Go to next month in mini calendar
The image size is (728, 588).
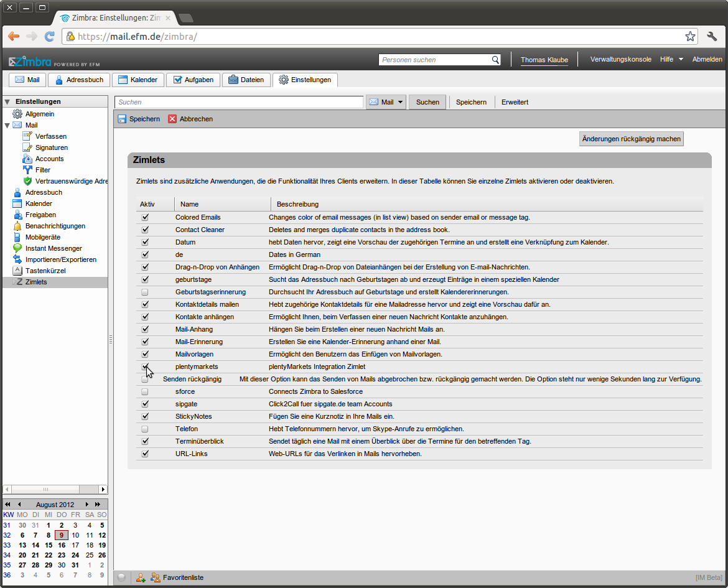point(87,505)
